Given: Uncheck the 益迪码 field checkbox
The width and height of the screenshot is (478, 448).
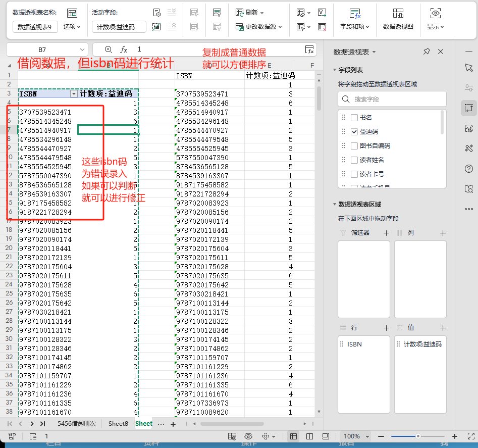Looking at the screenshot, I should (x=354, y=132).
